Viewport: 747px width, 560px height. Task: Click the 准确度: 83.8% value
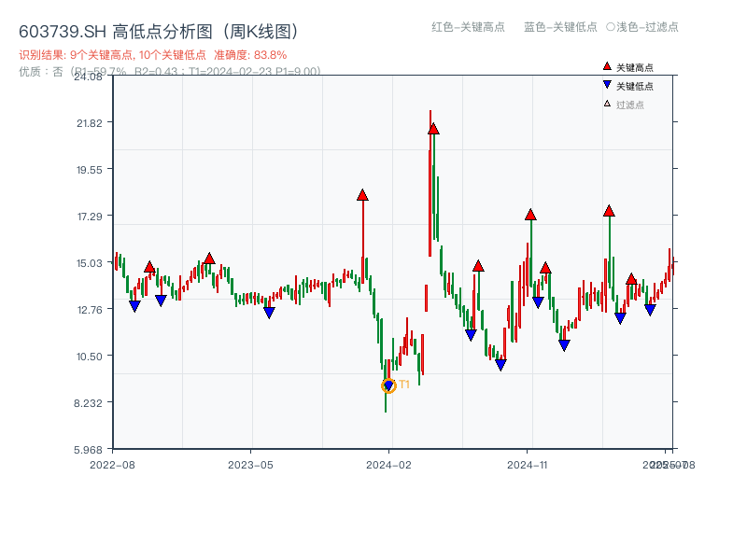click(x=250, y=55)
